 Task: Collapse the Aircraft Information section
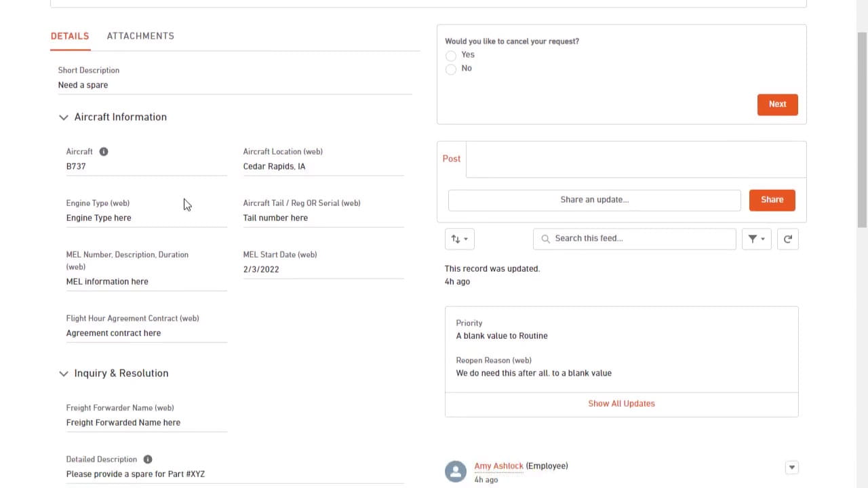tap(63, 117)
